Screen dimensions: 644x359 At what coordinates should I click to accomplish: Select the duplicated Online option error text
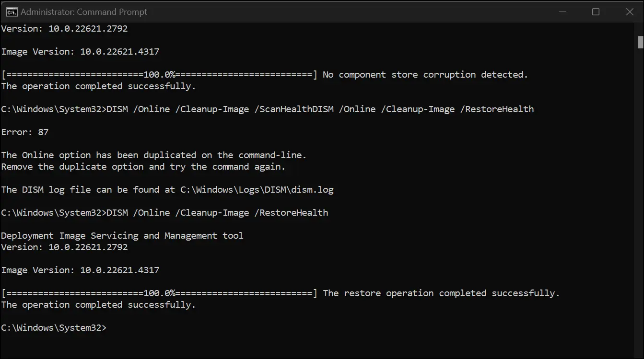(x=153, y=155)
